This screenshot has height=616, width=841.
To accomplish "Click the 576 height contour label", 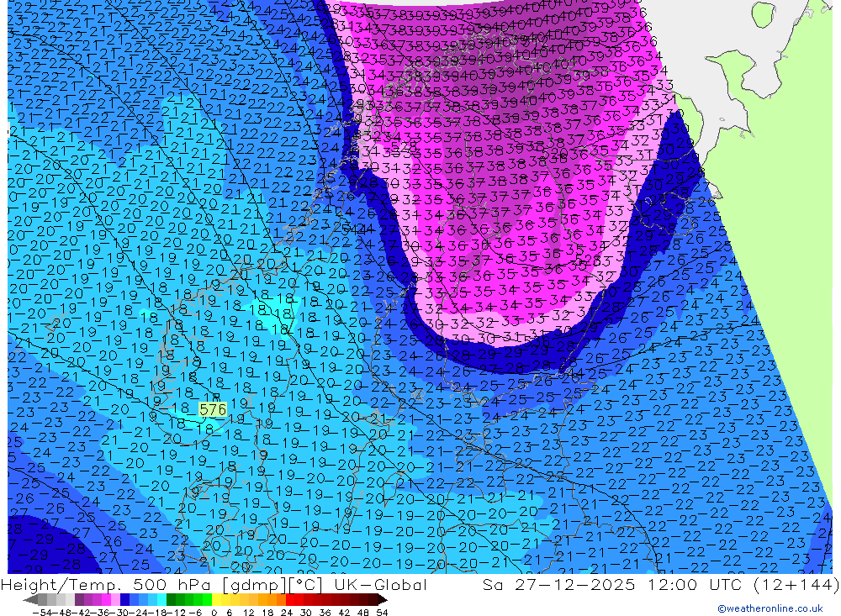I will coord(213,409).
